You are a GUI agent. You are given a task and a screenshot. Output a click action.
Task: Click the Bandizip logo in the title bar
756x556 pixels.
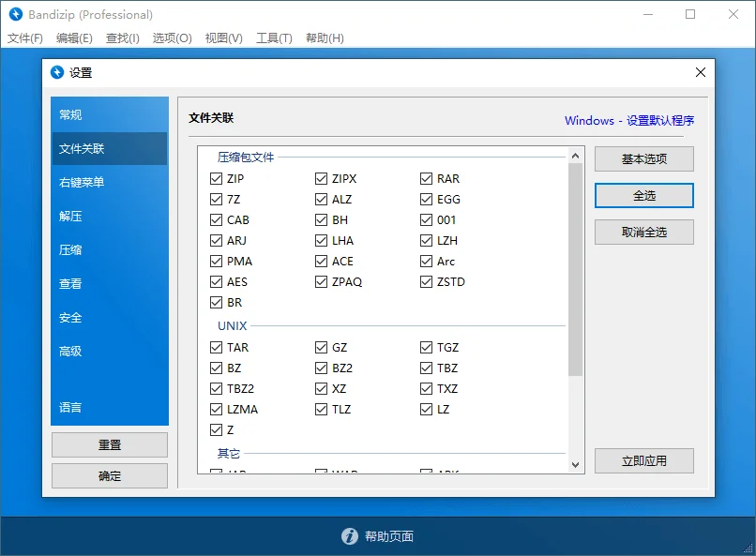coord(14,14)
